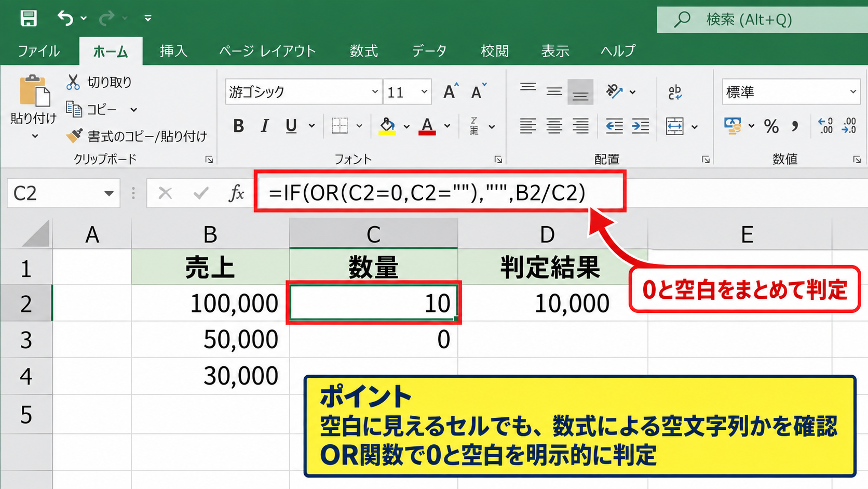Image resolution: width=868 pixels, height=489 pixels.
Task: Open the Customize Quick Access Toolbar dropdown
Action: [x=148, y=18]
